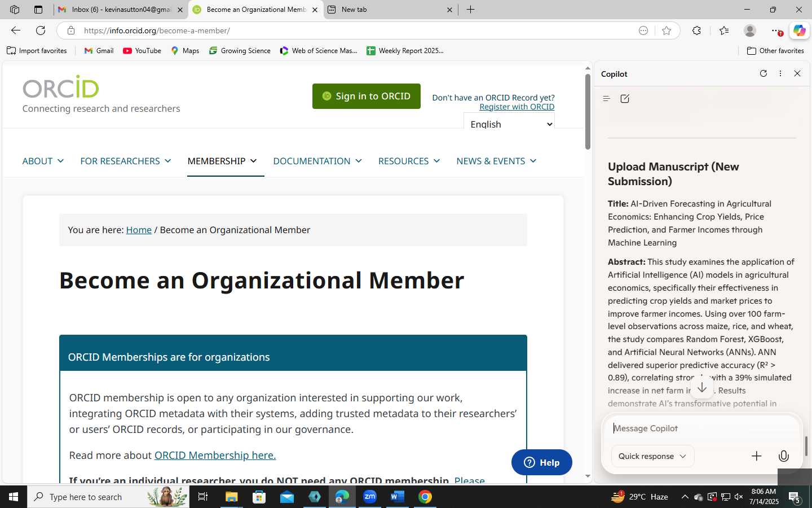Open the tab actions menu icon
Image resolution: width=812 pixels, height=508 pixels.
click(x=38, y=10)
